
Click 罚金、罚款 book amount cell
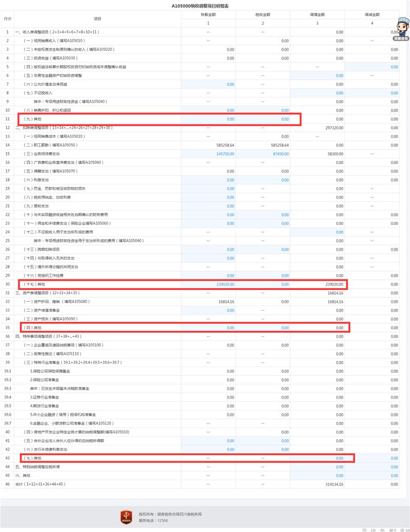point(208,189)
